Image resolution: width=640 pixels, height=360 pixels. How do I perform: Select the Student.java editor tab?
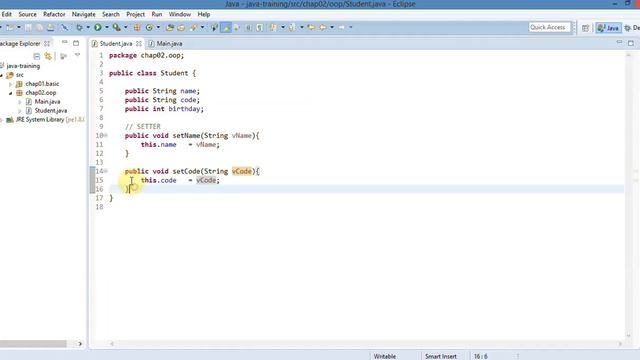116,43
